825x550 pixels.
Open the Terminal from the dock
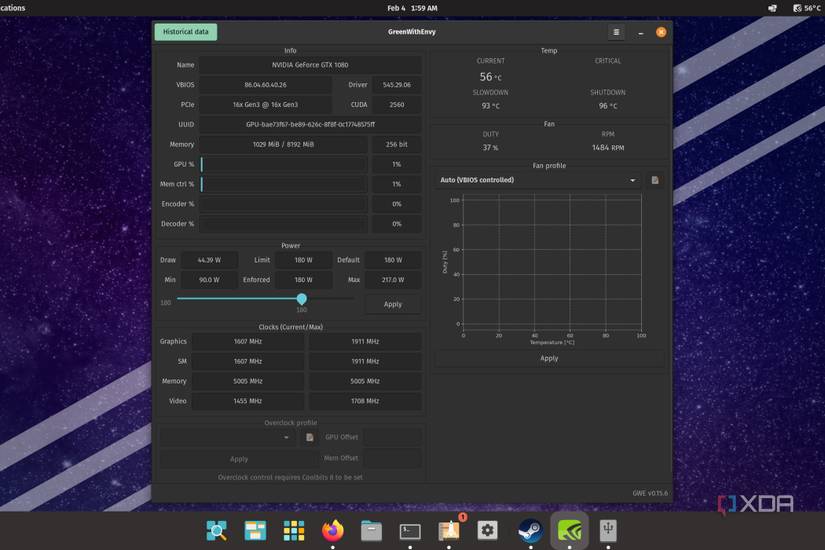(410, 531)
